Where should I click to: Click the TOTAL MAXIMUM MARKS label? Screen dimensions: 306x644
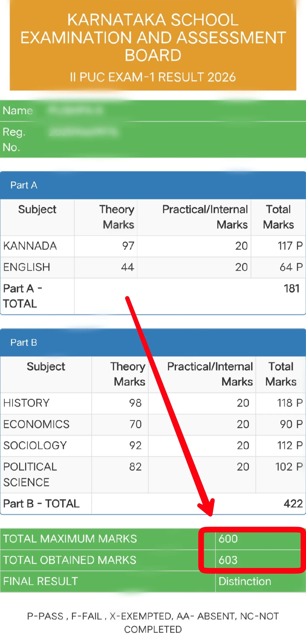pyautogui.click(x=70, y=539)
